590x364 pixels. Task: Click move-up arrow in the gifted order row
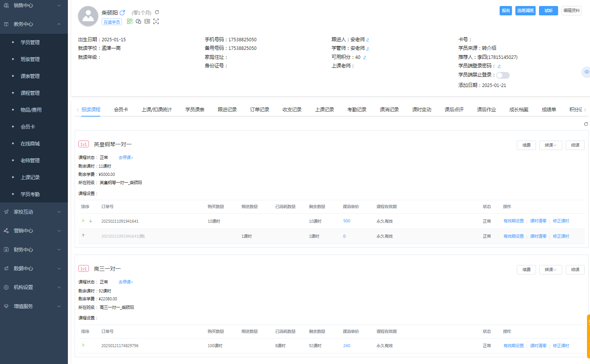pos(83,236)
